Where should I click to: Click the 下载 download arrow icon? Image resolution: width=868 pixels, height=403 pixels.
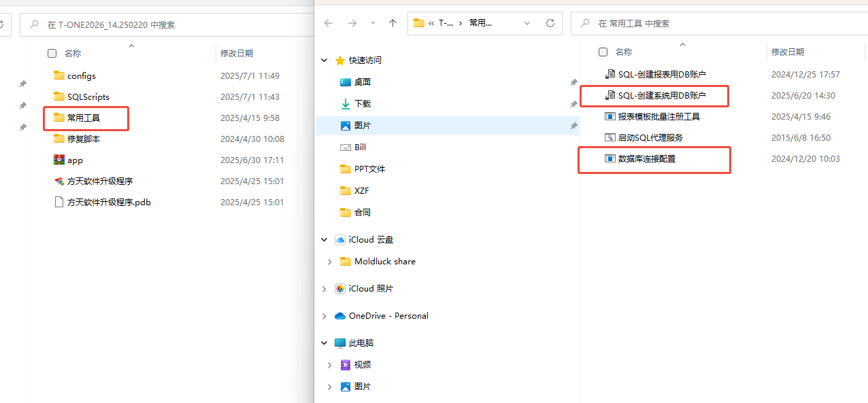click(x=346, y=103)
